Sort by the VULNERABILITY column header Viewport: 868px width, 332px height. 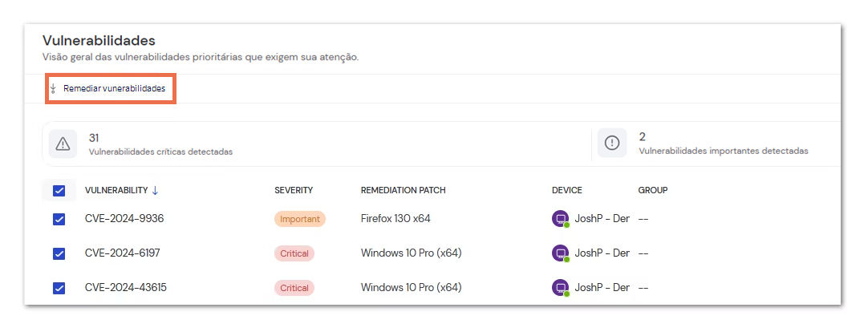pos(116,190)
